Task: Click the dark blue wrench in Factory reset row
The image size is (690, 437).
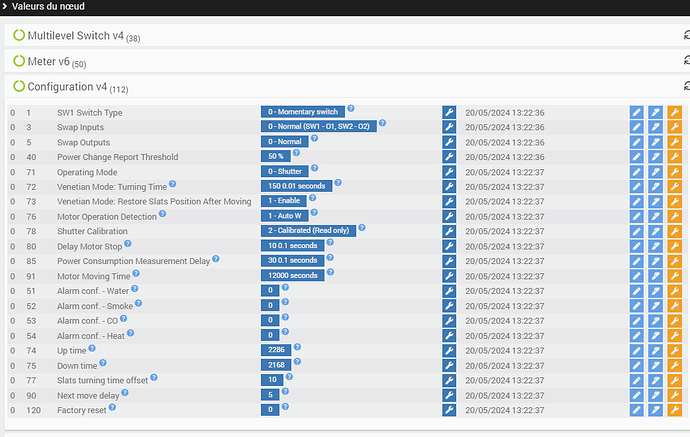Action: (x=449, y=410)
